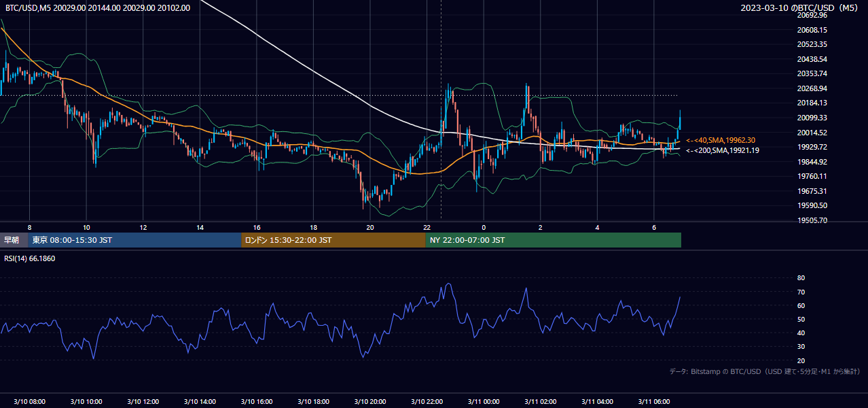The image size is (868, 408).
Task: Click hour tick 14 under the price chart
Action: coord(200,226)
